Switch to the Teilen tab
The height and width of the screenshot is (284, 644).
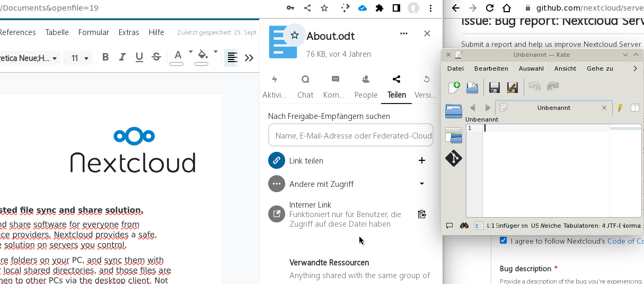[x=396, y=87]
